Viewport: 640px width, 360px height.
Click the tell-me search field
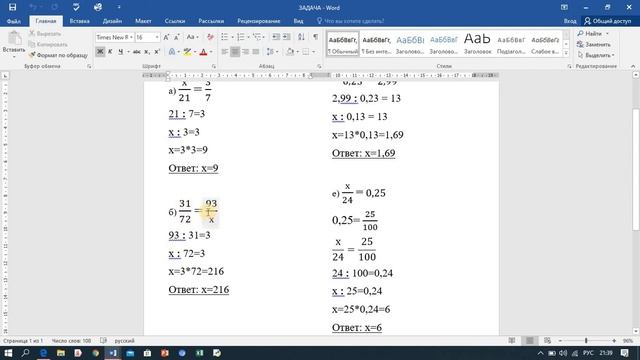pos(350,21)
